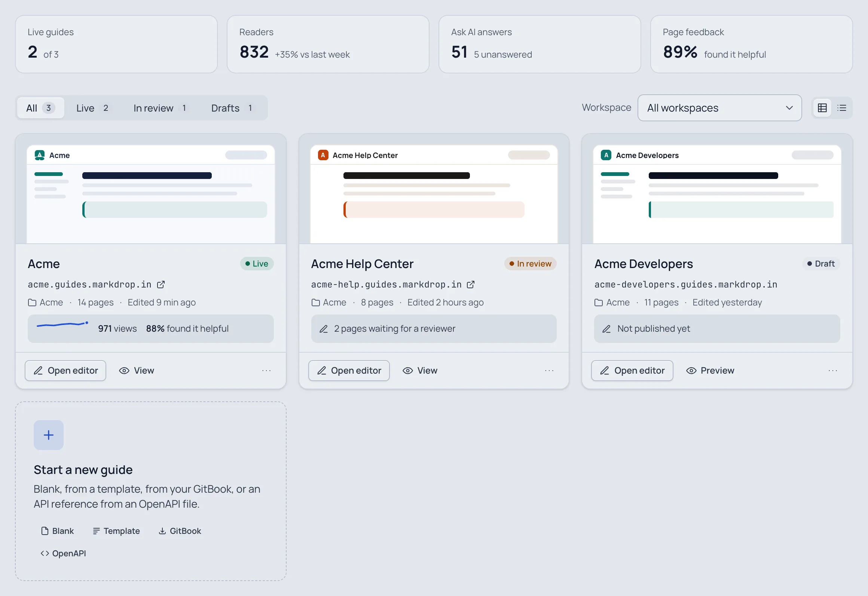868x596 pixels.
Task: Open editor for the Acme guide
Action: coord(65,371)
